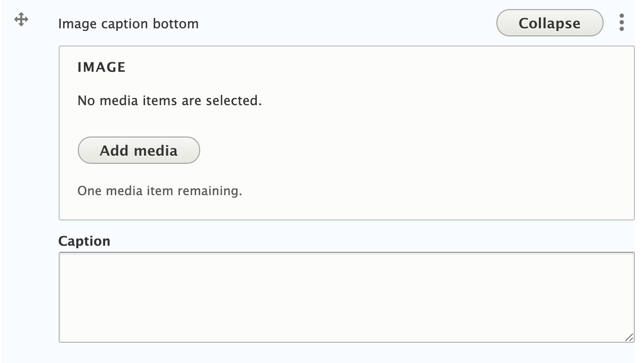The image size is (644, 363).
Task: Click 'One media item remaining' help text
Action: [x=160, y=191]
